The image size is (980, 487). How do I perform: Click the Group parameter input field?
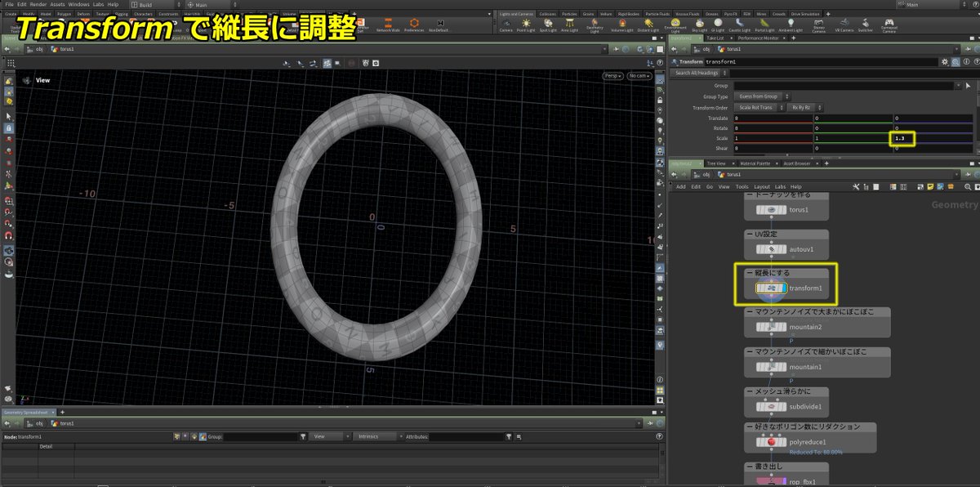click(844, 85)
